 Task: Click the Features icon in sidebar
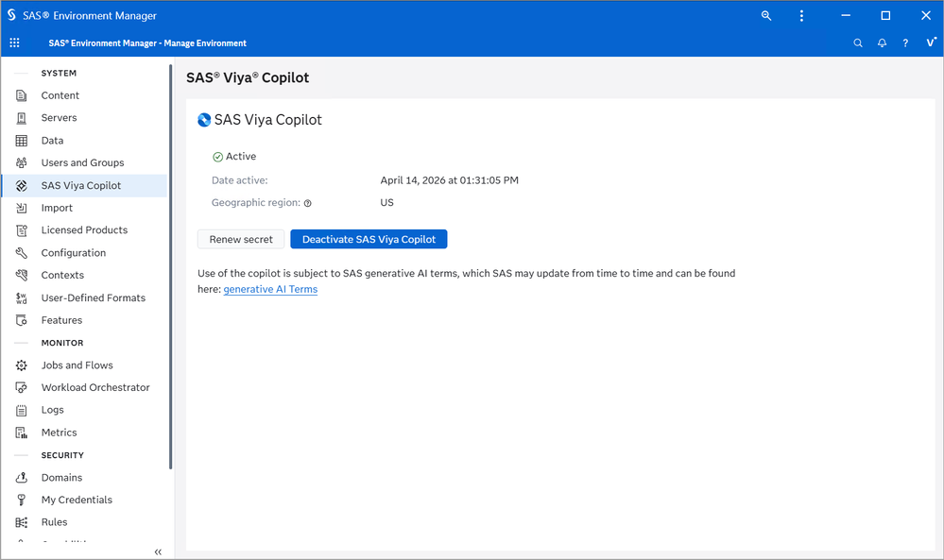coord(21,320)
